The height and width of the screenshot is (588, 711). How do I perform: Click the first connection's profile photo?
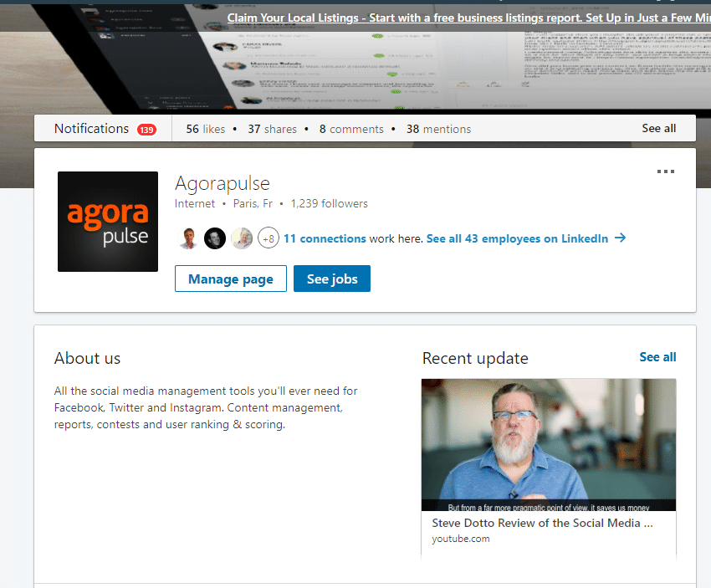188,238
